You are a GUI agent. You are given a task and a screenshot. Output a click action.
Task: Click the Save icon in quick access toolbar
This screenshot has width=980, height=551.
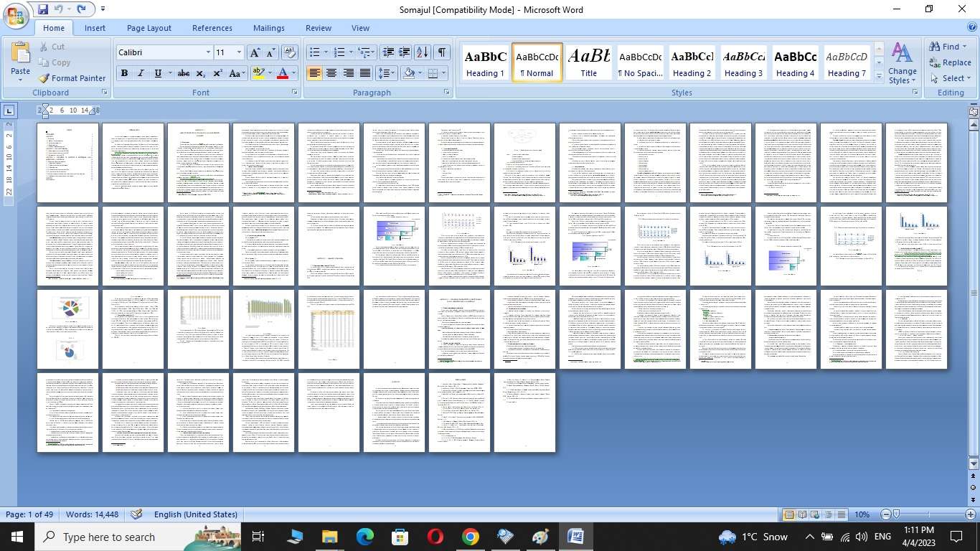42,9
